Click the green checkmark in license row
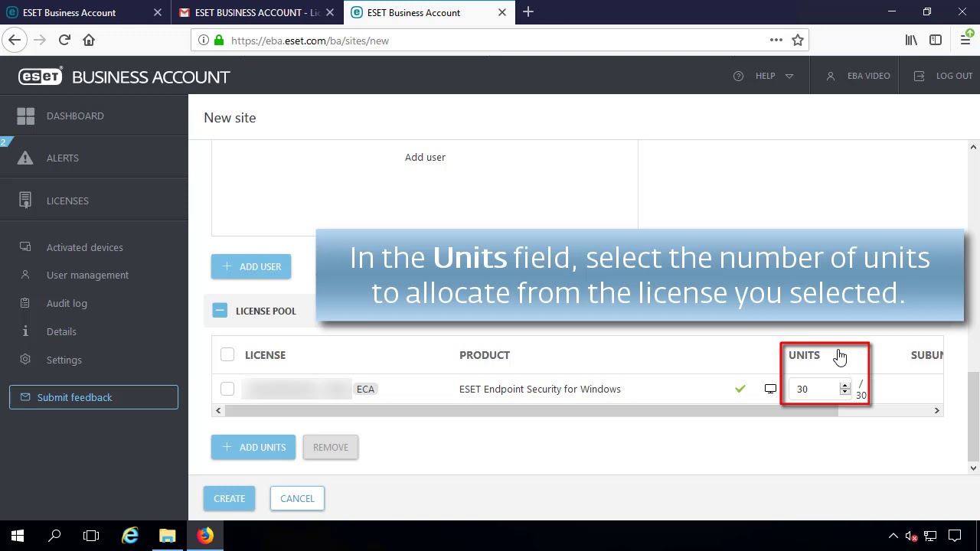980x551 pixels. (x=740, y=389)
